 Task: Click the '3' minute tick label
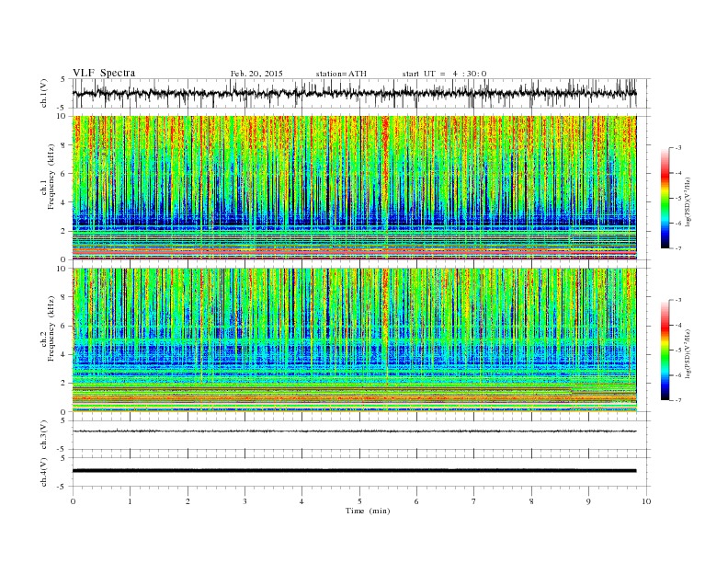[245, 501]
